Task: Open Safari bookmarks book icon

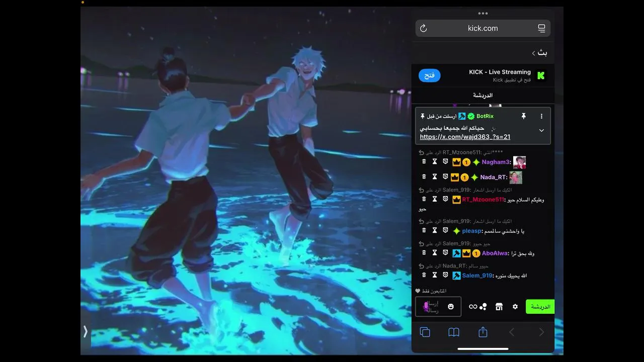Action: click(454, 332)
